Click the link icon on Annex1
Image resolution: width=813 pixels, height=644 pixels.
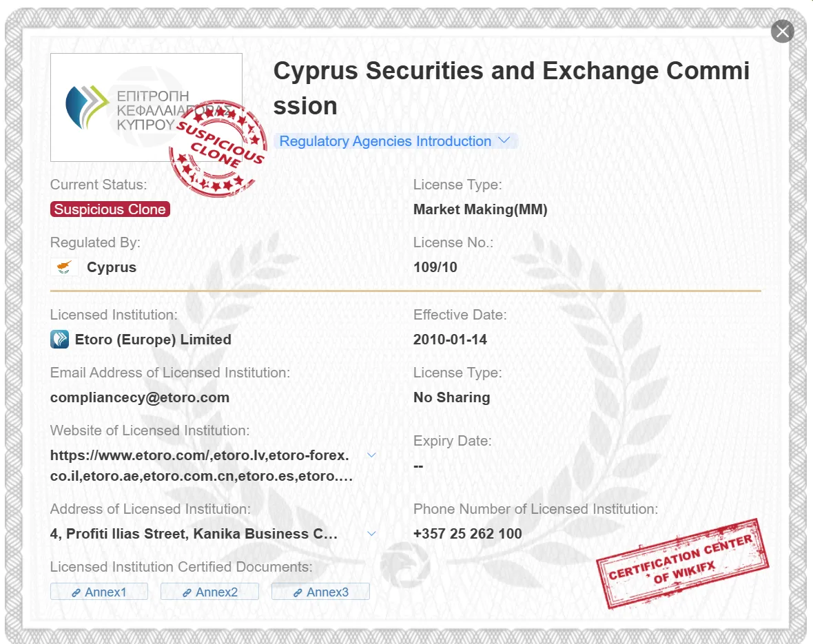[76, 592]
